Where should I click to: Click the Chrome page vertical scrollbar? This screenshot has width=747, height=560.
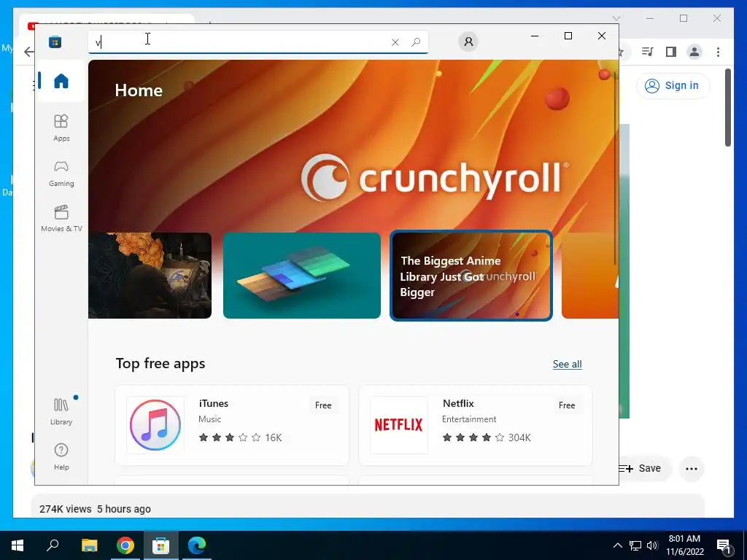(728, 108)
